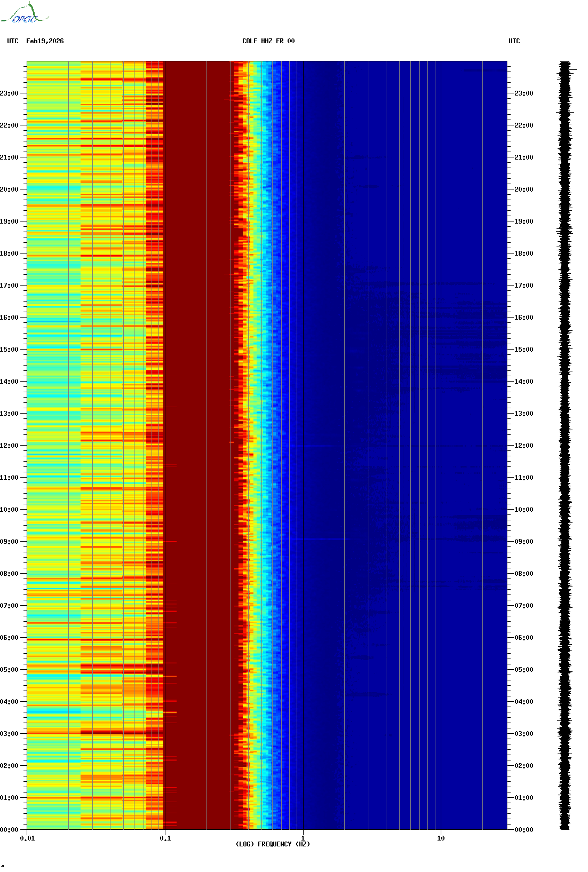Click the 1 Hz frequency tick label
This screenshot has height=872, width=588.
pos(303,838)
